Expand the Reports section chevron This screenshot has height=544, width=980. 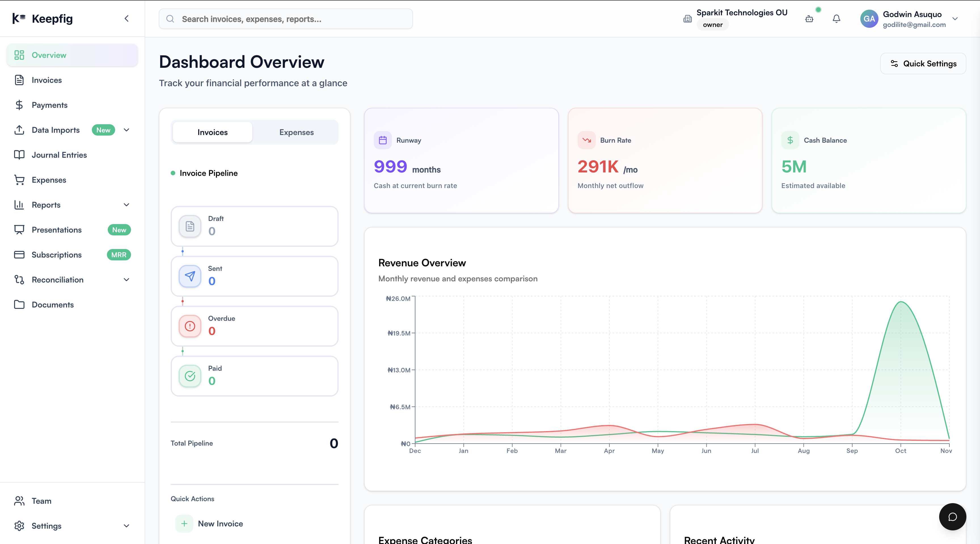pos(126,205)
